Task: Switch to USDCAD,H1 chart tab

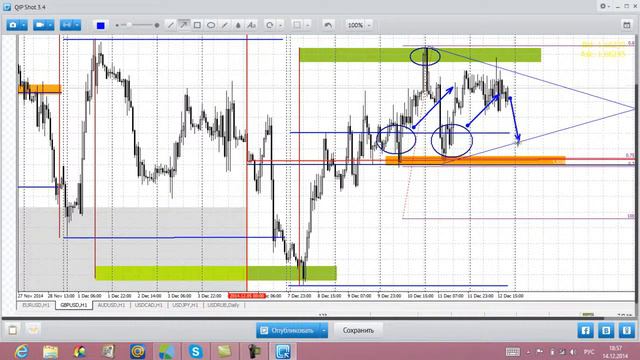Action: click(x=149, y=305)
